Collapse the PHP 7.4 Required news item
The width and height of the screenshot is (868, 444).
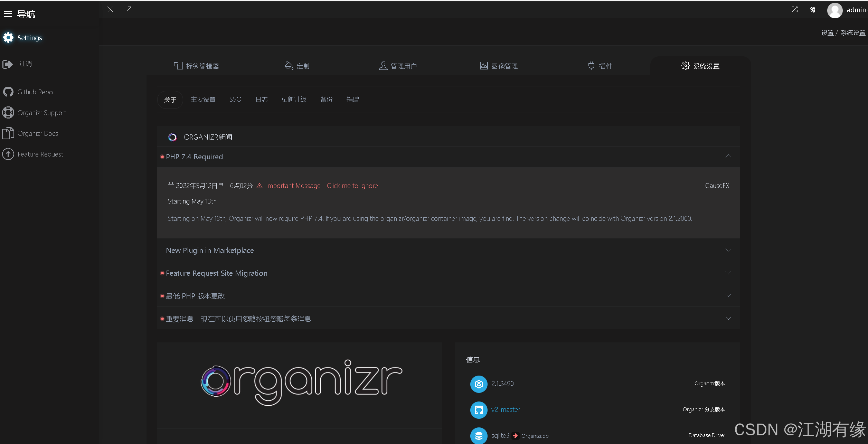click(x=728, y=157)
